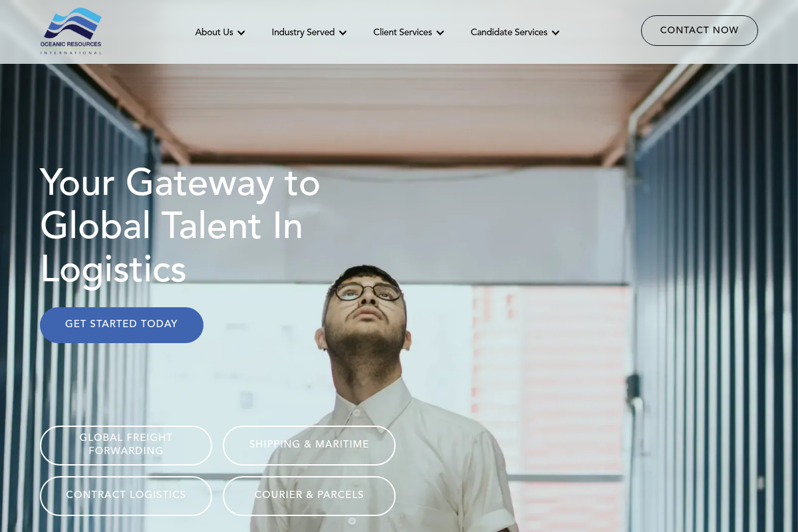Click the Contact Now button
The height and width of the screenshot is (532, 798).
(x=700, y=31)
